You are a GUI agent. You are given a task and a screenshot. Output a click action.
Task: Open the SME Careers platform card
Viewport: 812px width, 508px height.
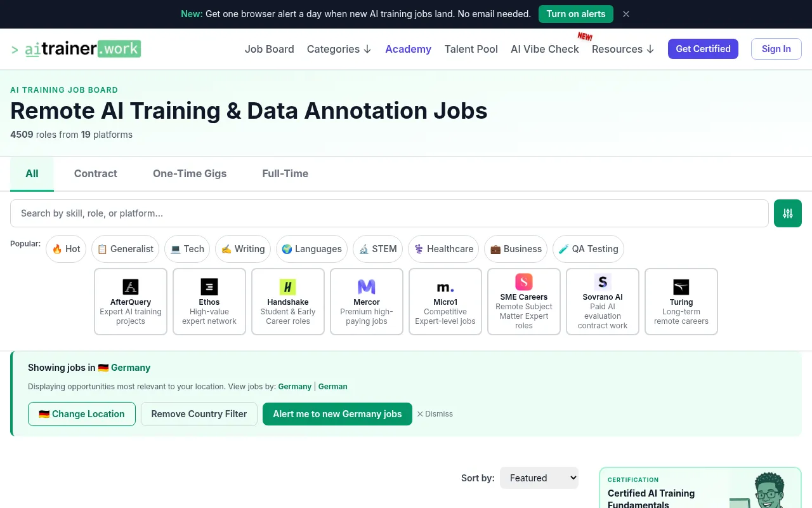coord(524,302)
